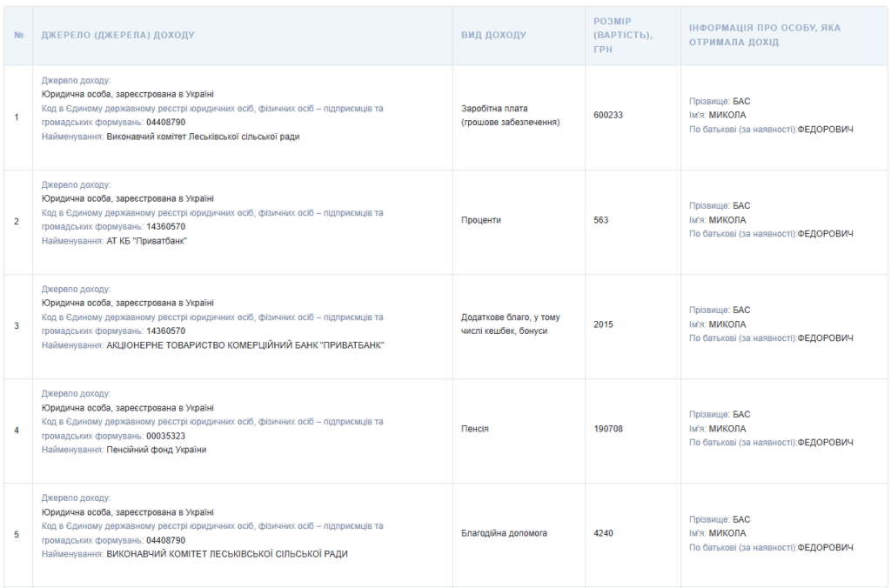Click the row number 5 cell
Screen dimensions: 891x588
point(17,534)
